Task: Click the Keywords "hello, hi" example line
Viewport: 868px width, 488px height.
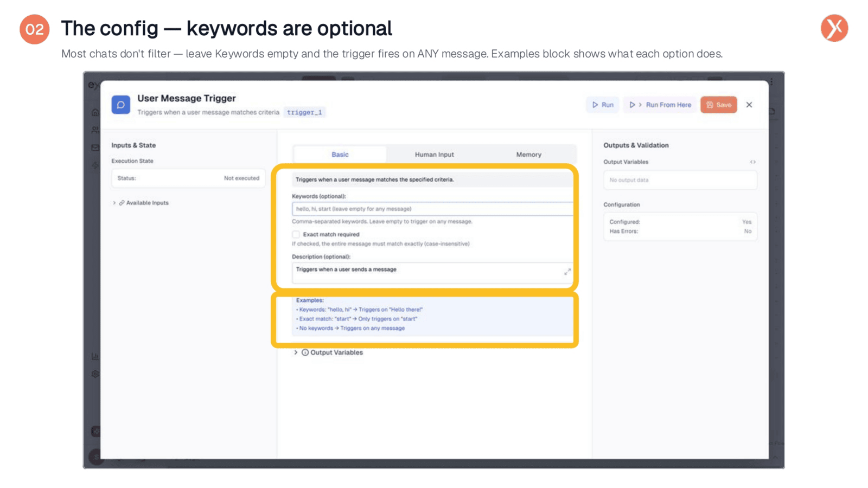Action: coord(359,310)
